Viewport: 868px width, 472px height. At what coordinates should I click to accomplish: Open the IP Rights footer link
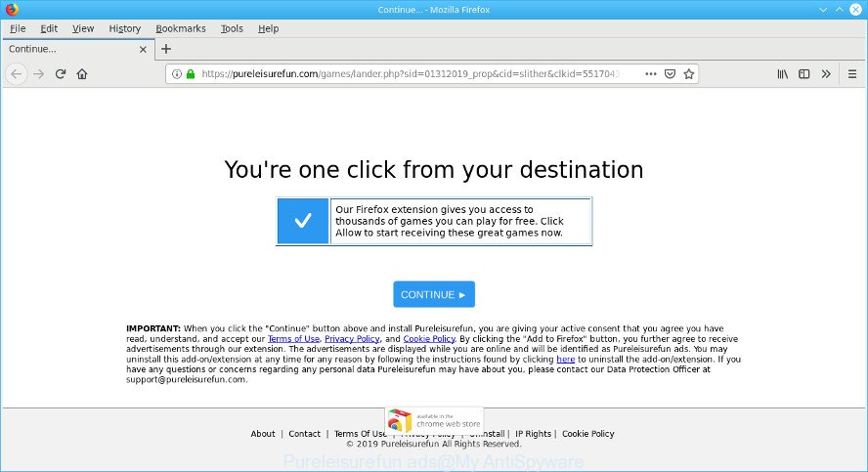[x=533, y=434]
